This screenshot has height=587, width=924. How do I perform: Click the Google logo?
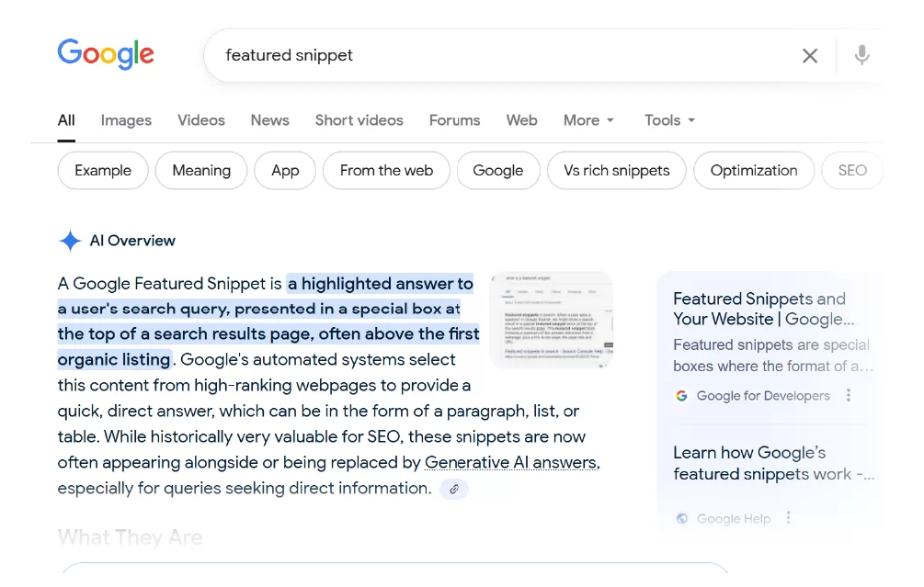105,54
